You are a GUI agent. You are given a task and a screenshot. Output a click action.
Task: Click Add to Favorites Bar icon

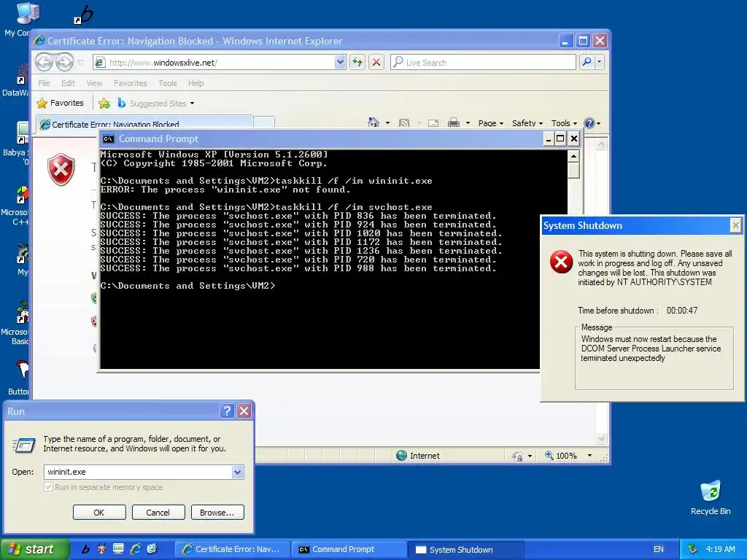click(104, 103)
